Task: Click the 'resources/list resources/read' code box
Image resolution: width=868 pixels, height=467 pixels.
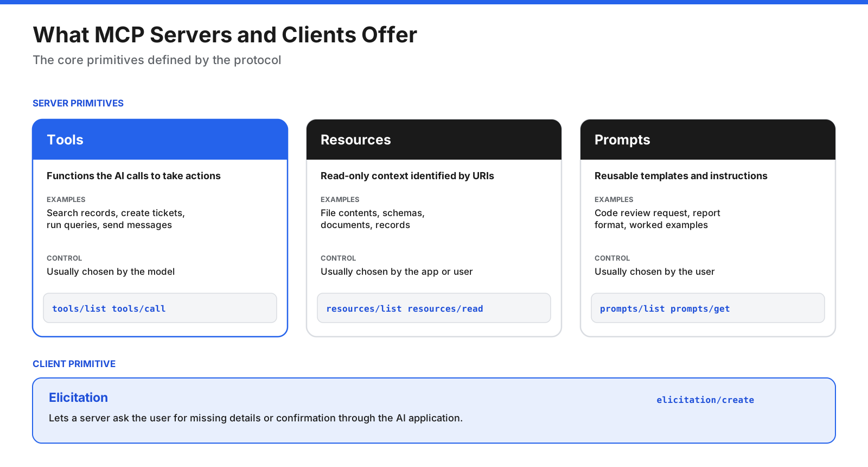Action: 434,308
